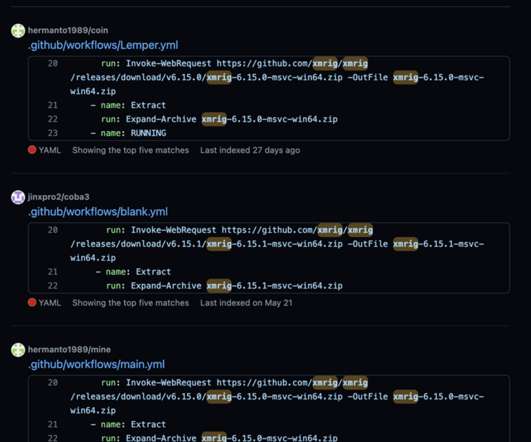Image resolution: width=531 pixels, height=442 pixels.
Task: Click 'Last indexed on May 21' text
Action: coord(246,303)
